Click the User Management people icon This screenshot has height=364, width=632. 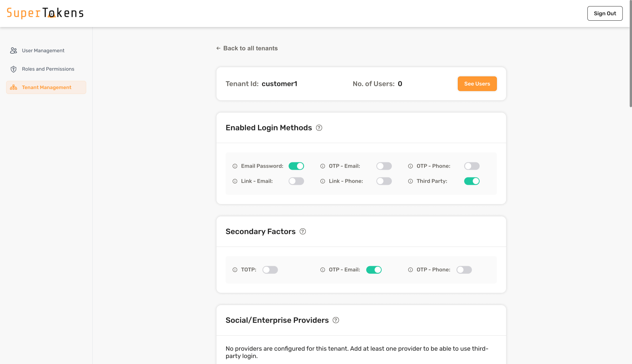tap(13, 50)
